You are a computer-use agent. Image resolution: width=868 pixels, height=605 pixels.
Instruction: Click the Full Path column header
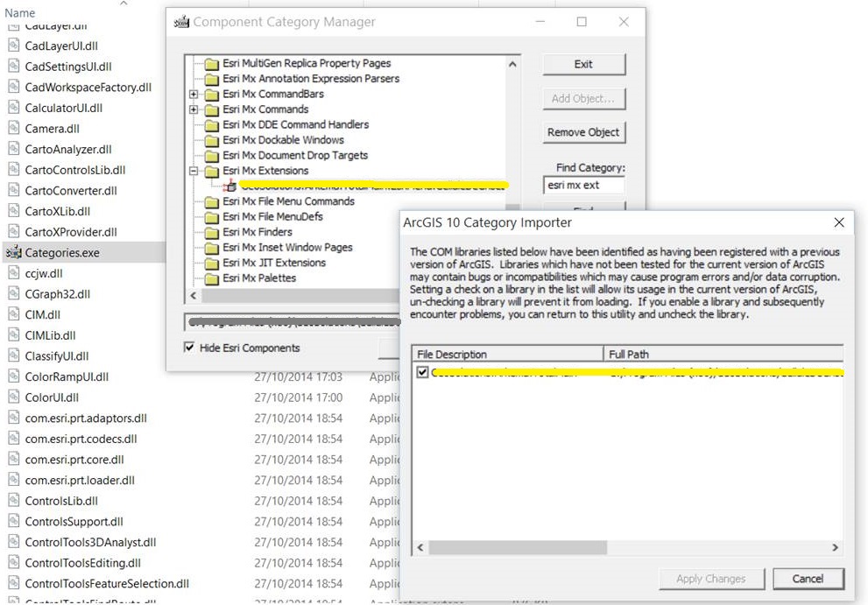click(723, 354)
